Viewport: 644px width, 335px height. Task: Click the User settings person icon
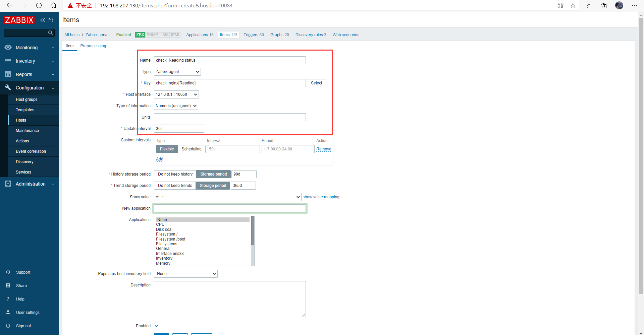click(8, 313)
